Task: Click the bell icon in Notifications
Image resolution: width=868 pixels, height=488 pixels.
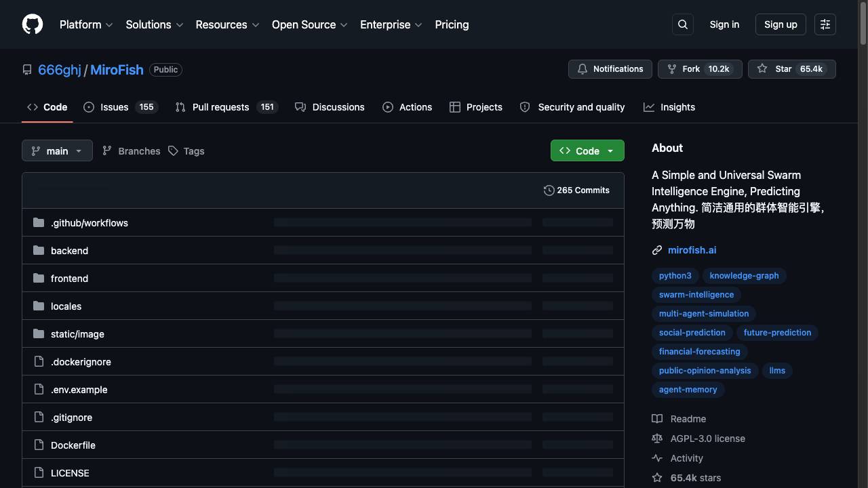Action: [583, 69]
